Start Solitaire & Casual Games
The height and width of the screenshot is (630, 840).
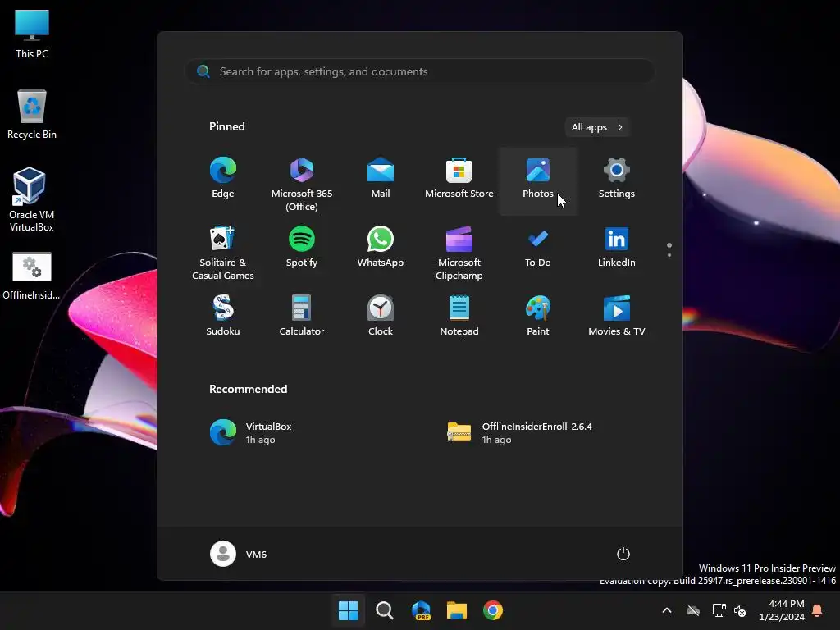tap(223, 253)
